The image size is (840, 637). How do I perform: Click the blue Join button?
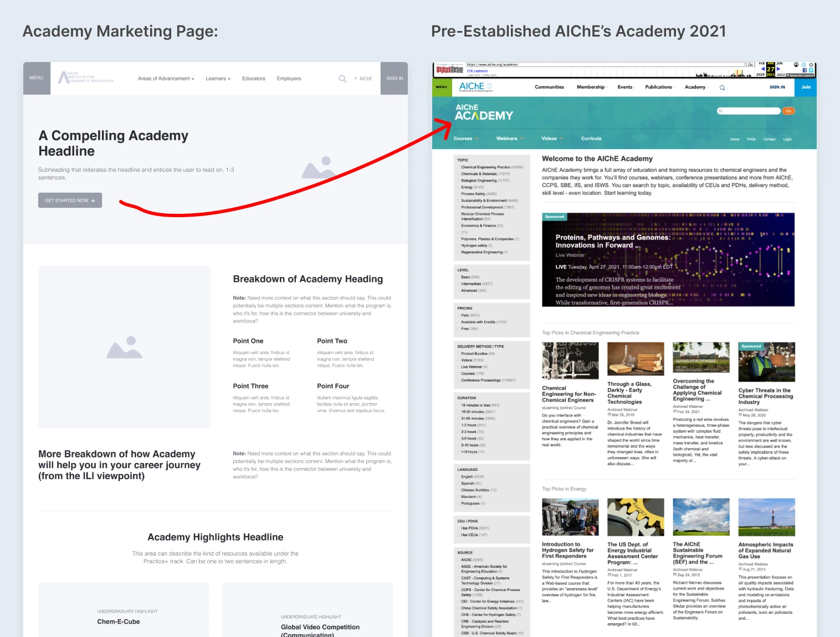pyautogui.click(x=806, y=87)
